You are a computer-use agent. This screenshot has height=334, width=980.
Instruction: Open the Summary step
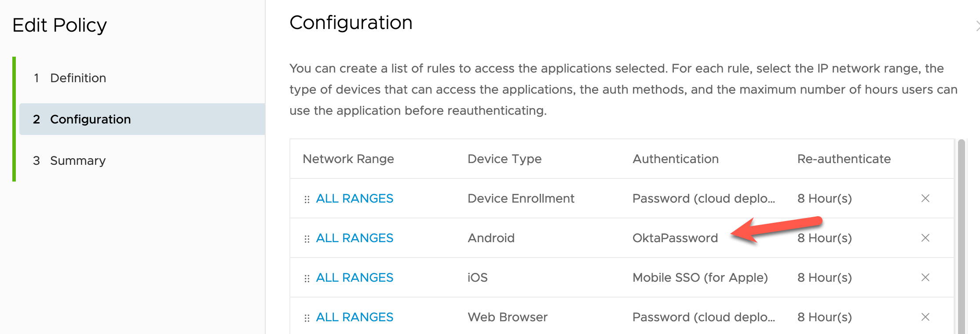click(78, 161)
